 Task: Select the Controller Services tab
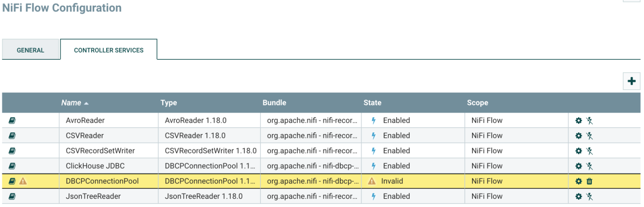tap(109, 50)
